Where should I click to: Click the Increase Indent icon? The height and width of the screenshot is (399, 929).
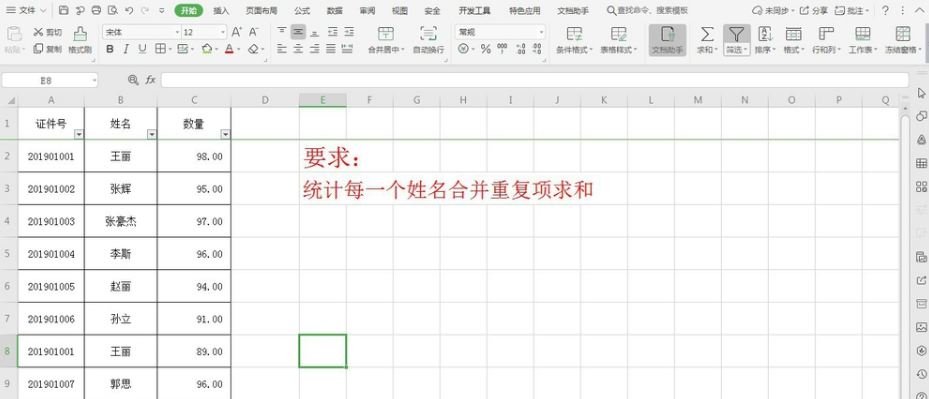[349, 32]
